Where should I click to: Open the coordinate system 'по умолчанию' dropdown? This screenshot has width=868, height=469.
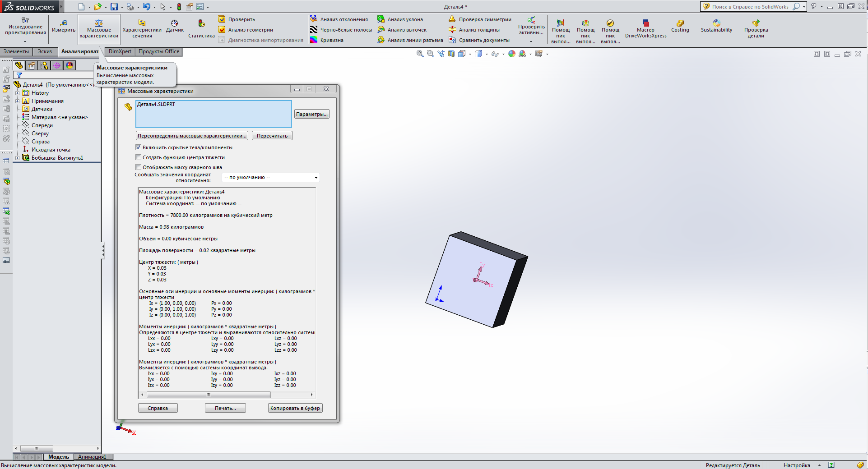[271, 177]
